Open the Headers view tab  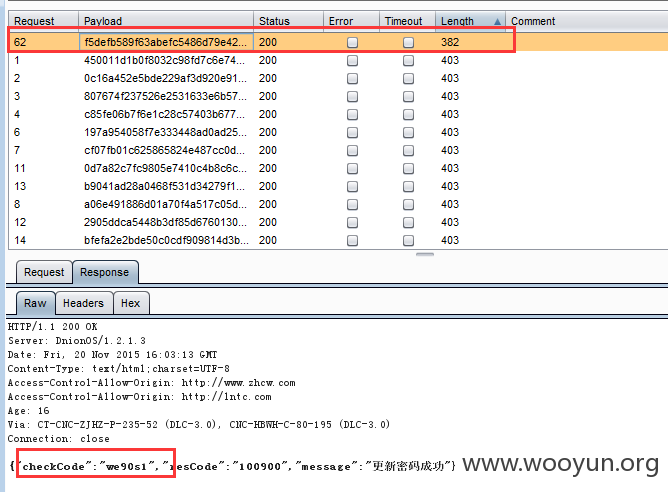[x=84, y=303]
